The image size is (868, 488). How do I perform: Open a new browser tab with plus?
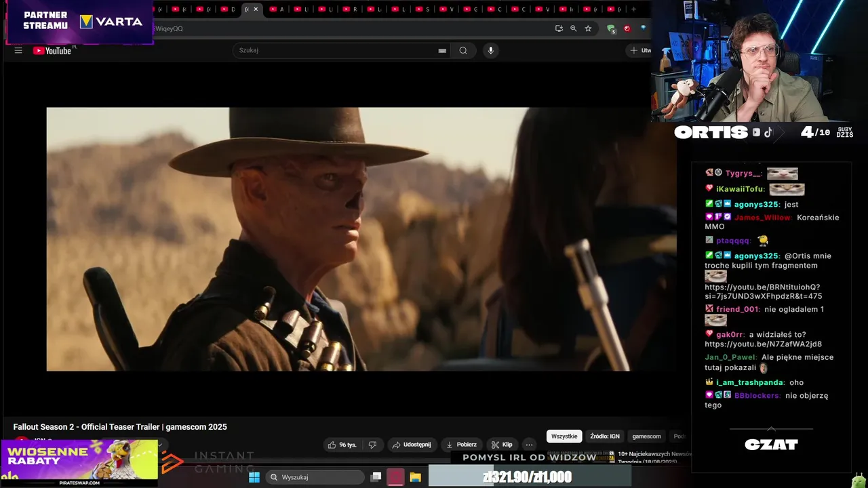click(633, 9)
